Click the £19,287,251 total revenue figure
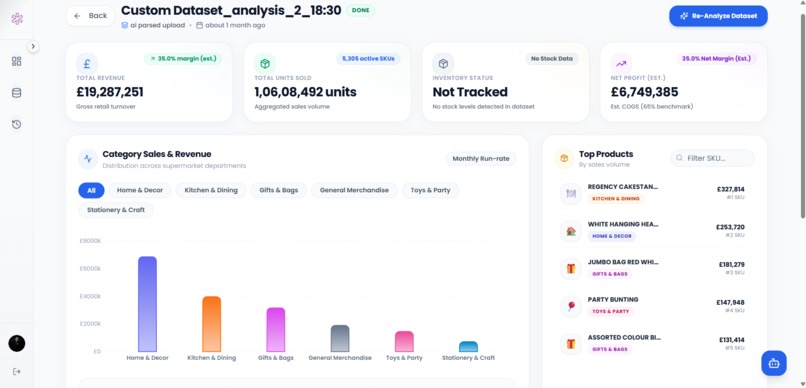Image resolution: width=806 pixels, height=388 pixels. coord(110,93)
